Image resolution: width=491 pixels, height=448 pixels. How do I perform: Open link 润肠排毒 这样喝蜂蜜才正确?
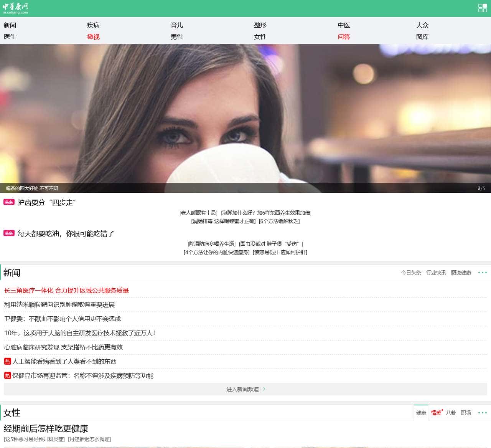pyautogui.click(x=223, y=221)
